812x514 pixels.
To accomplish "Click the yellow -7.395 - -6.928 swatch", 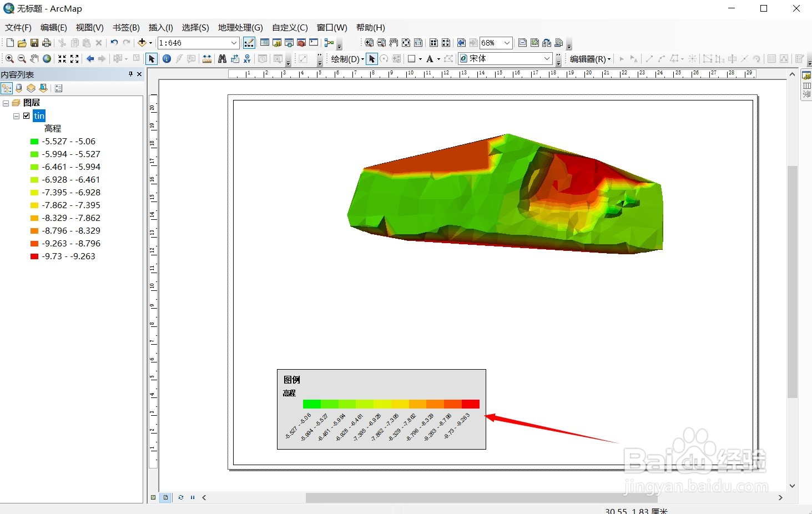I will (34, 193).
